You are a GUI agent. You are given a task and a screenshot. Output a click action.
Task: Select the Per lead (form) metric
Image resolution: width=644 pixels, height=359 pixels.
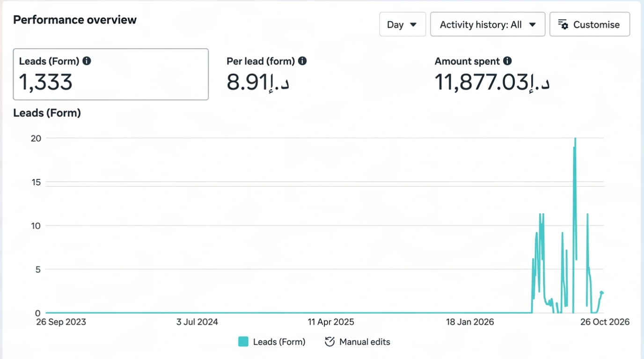tap(266, 74)
